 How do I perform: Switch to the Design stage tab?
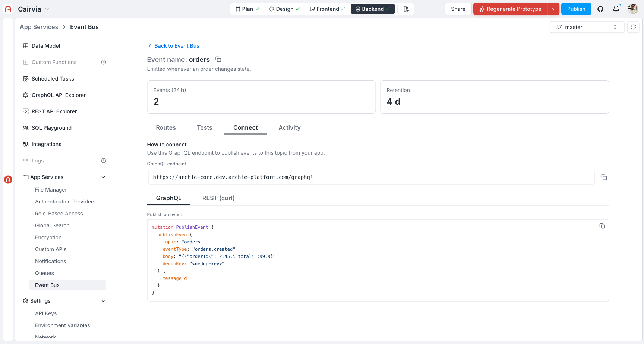coord(284,9)
